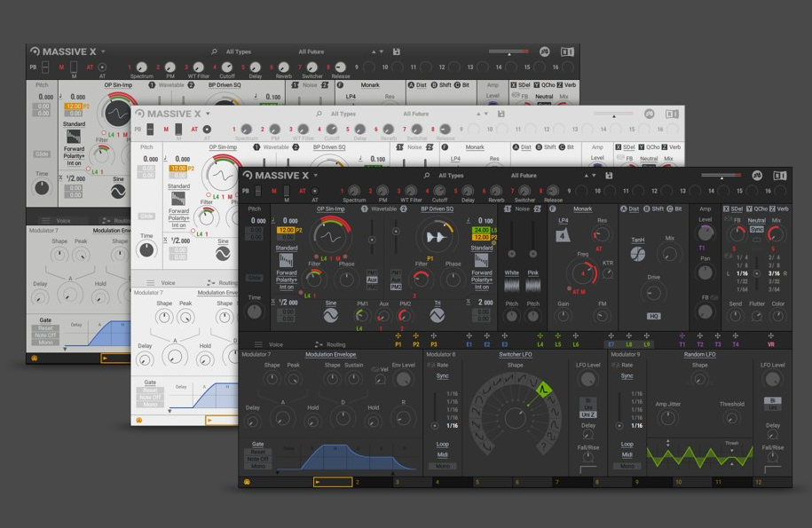This screenshot has height=528, width=812.
Task: Open the view layout icon in the dark window header
Action: coord(780,176)
